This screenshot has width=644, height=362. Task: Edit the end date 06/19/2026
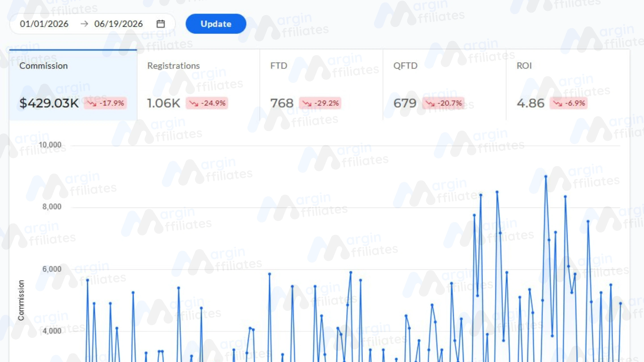118,24
